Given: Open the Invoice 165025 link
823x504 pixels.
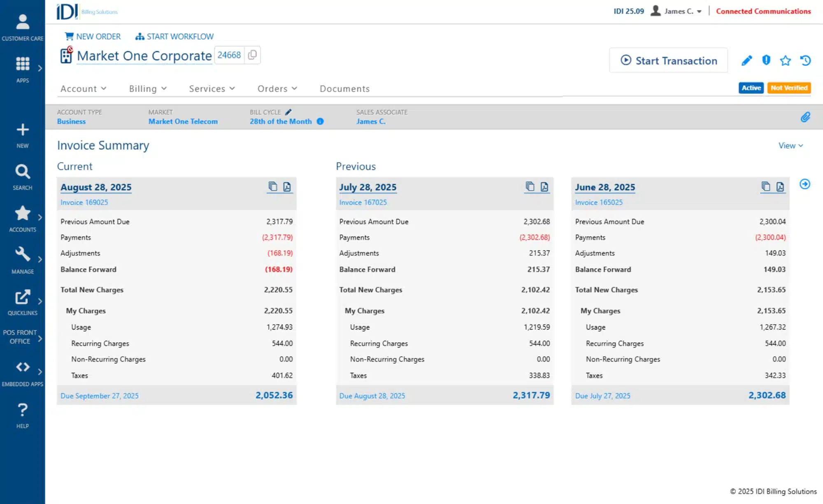Looking at the screenshot, I should [x=599, y=202].
